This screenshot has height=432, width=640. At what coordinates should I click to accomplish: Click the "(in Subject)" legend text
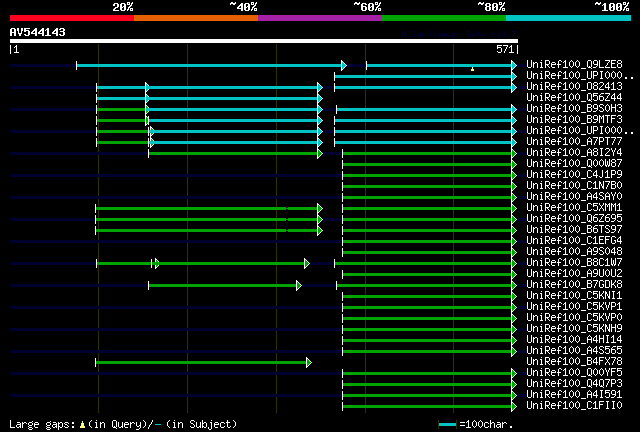click(202, 425)
